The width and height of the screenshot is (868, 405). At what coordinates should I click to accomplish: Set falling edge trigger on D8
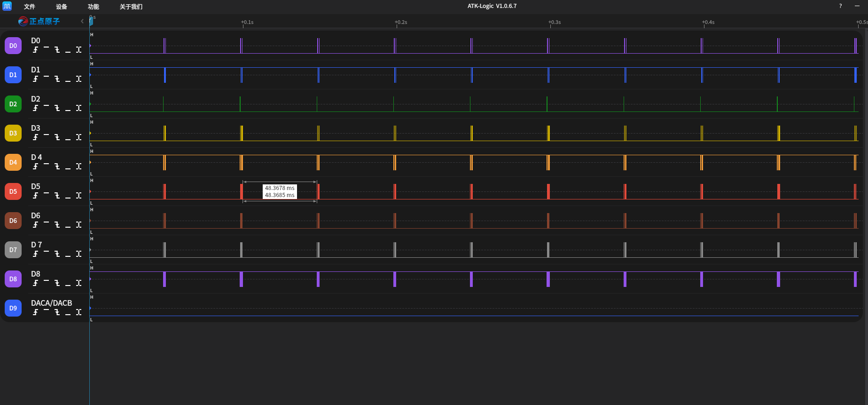[x=57, y=283]
